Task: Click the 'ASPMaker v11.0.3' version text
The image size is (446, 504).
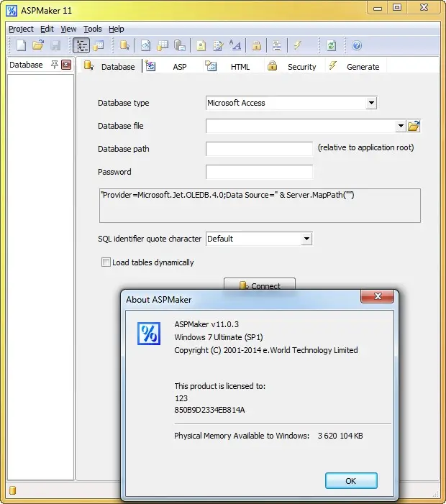Action: [x=206, y=324]
